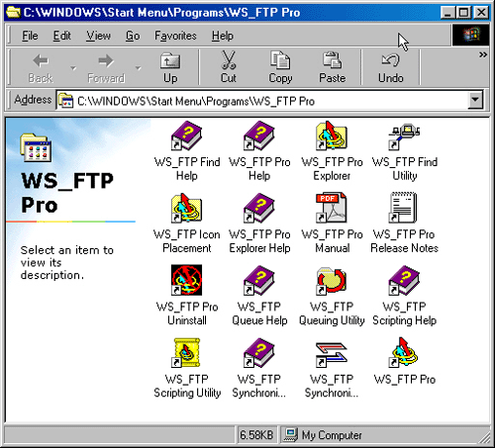Click inside the Address path field
The image size is (495, 448).
click(x=270, y=101)
